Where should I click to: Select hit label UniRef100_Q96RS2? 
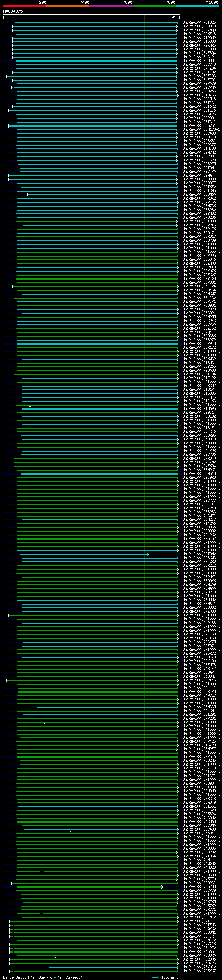(199, 654)
